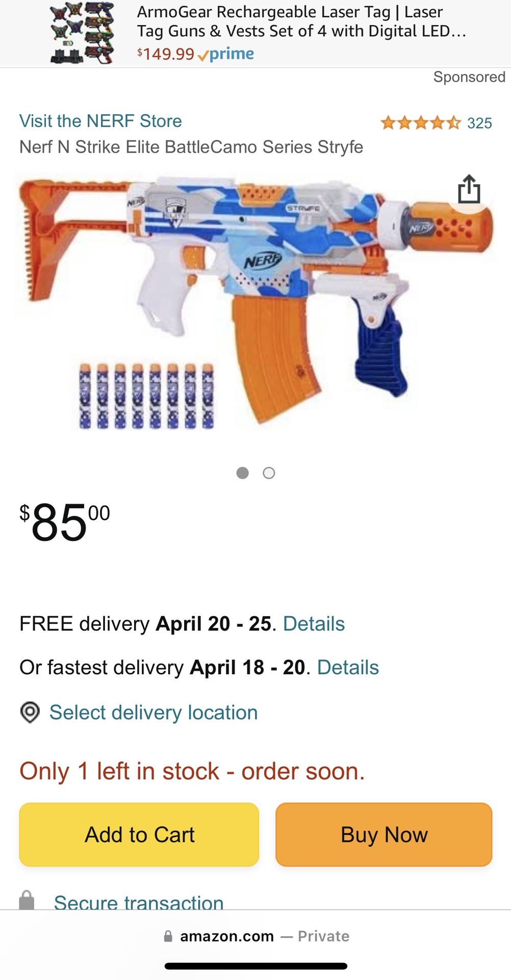
Task: Click the Add to Cart button
Action: 139,835
